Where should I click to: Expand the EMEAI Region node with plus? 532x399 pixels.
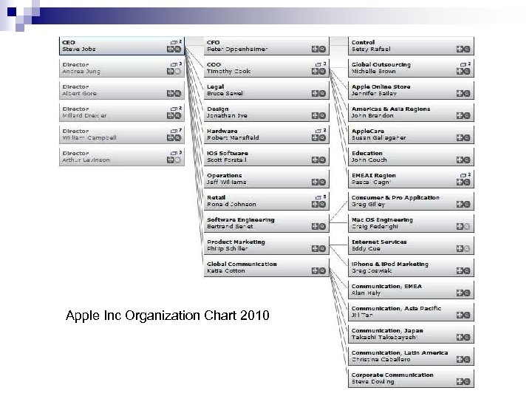pyautogui.click(x=460, y=183)
